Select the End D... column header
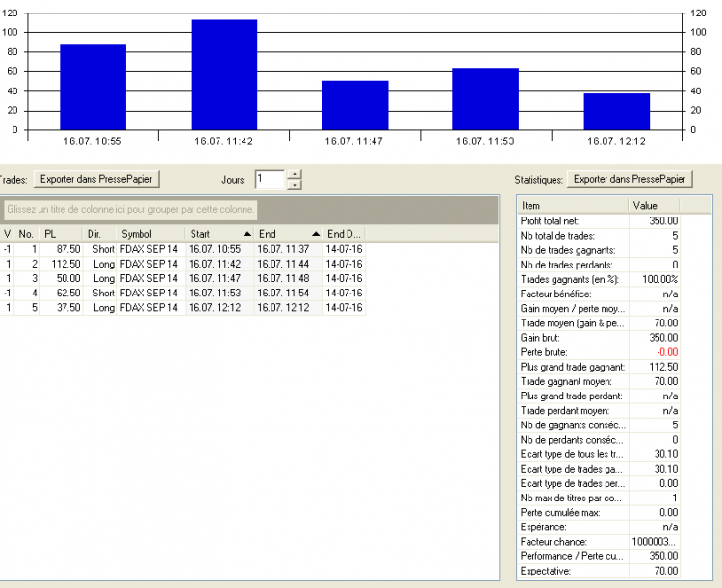Viewport: 722px width, 588px height. [344, 234]
